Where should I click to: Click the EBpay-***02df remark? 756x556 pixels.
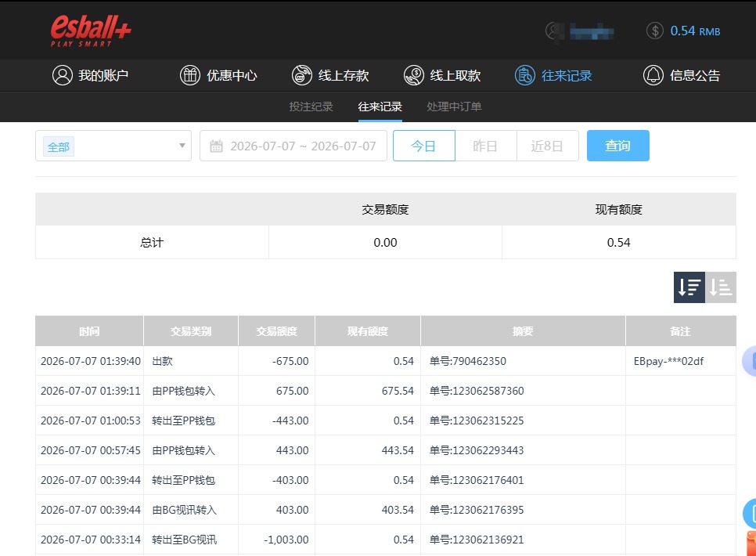tap(668, 361)
